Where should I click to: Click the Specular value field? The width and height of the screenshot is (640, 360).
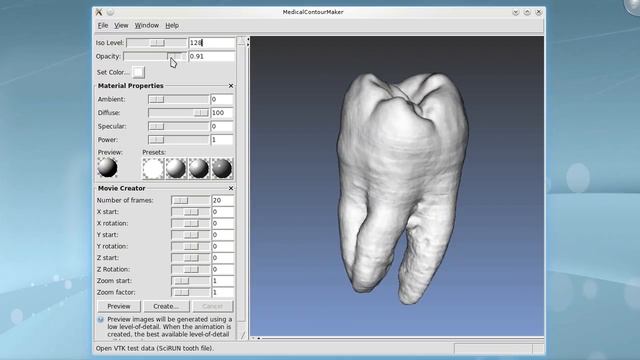[222, 126]
